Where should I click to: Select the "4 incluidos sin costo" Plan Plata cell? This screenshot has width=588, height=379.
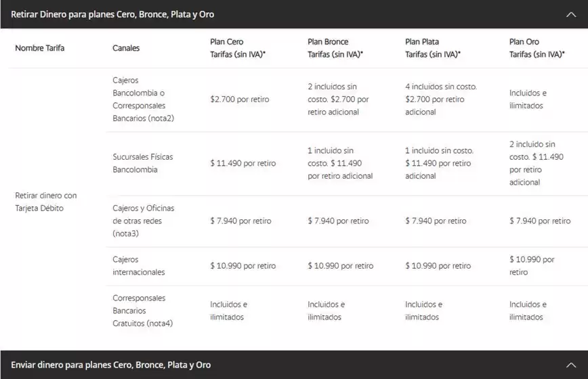tap(441, 99)
